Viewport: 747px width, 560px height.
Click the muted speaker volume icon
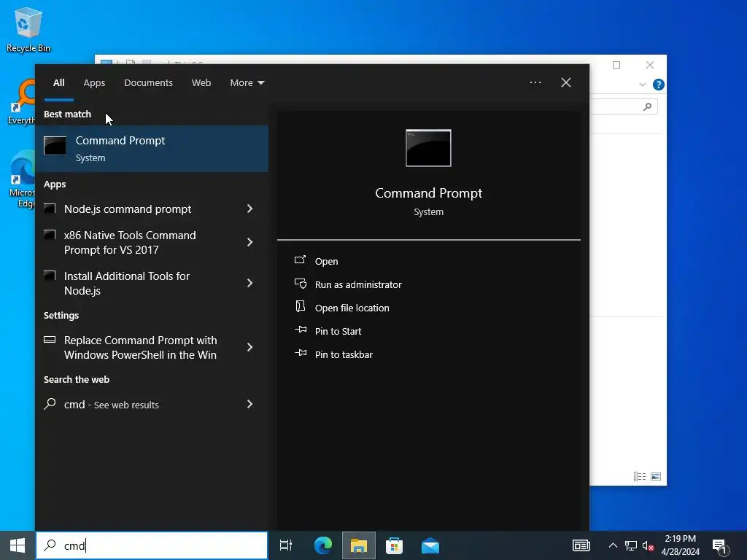click(648, 545)
